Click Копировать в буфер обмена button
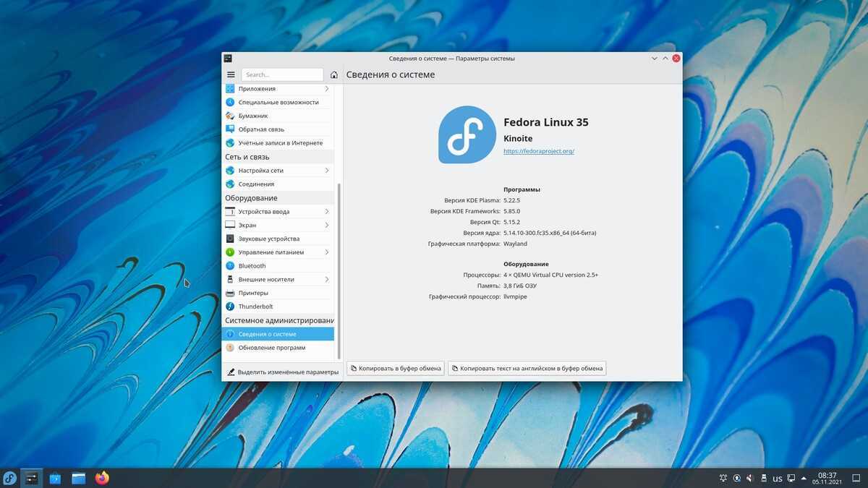The image size is (868, 488). (x=396, y=368)
